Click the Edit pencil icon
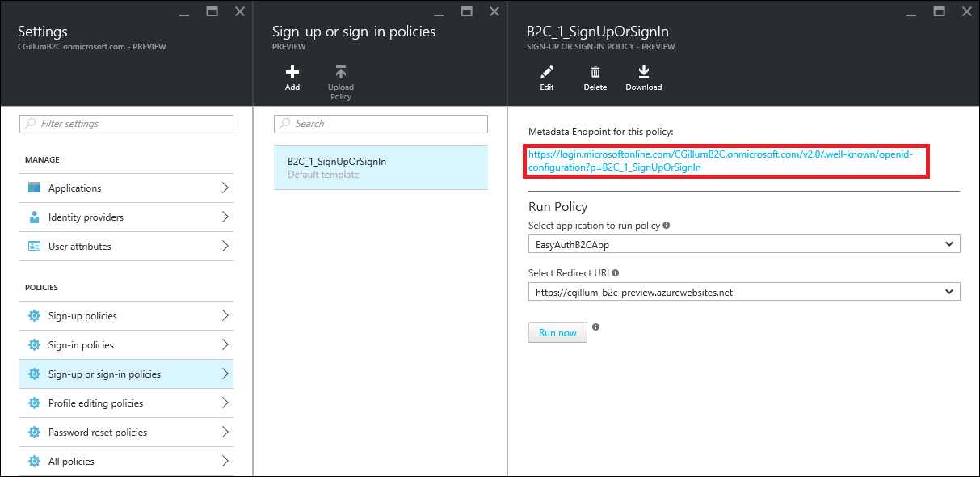The height and width of the screenshot is (477, 980). click(547, 73)
